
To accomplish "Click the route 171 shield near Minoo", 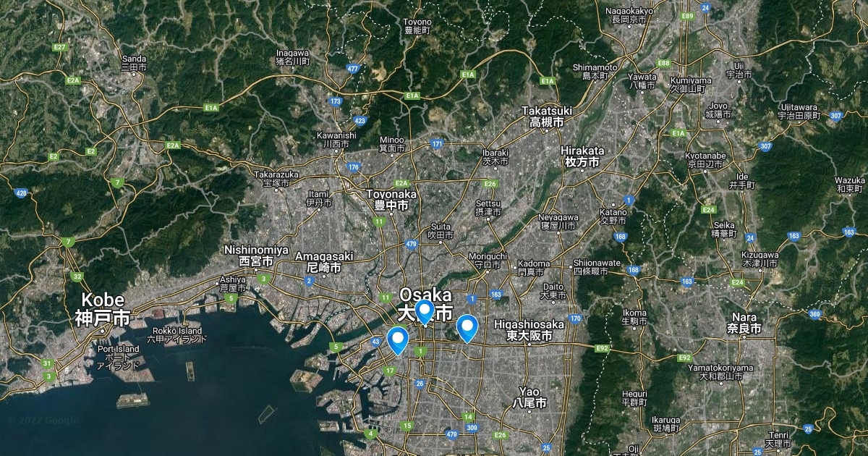I will coord(437,144).
